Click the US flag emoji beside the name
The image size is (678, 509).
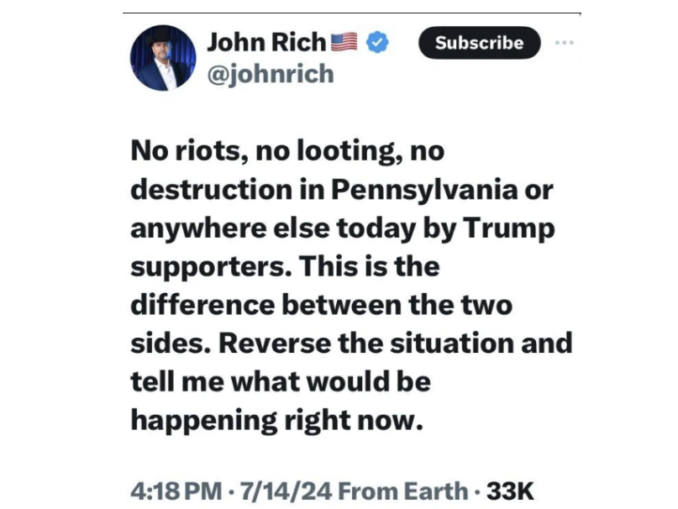[x=344, y=43]
